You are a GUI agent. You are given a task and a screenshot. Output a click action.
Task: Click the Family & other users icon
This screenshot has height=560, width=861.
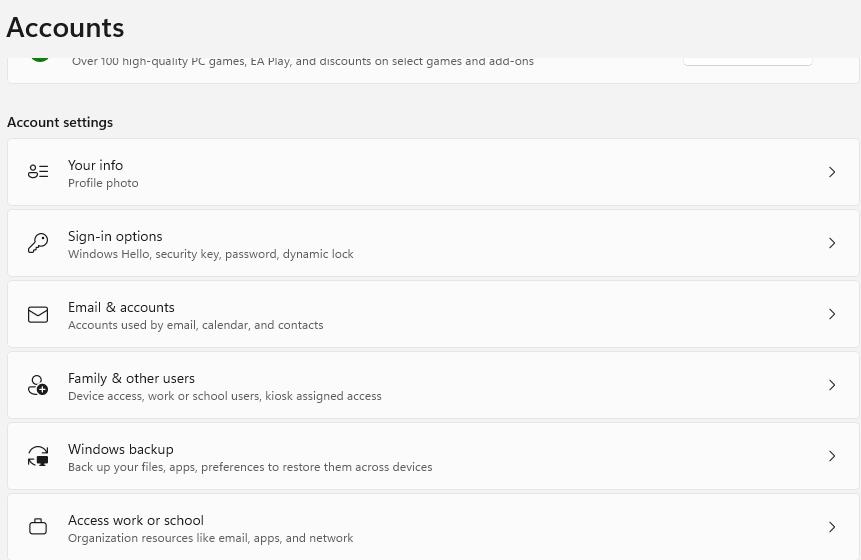click(38, 385)
